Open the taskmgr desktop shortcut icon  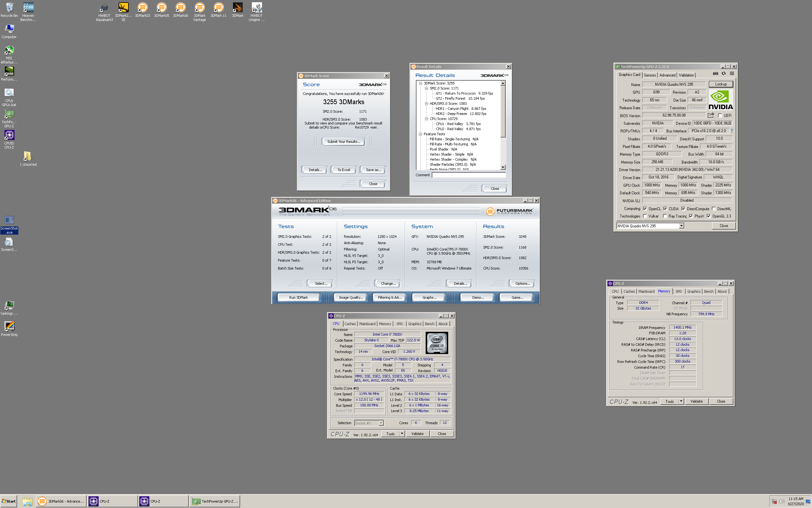point(10,308)
